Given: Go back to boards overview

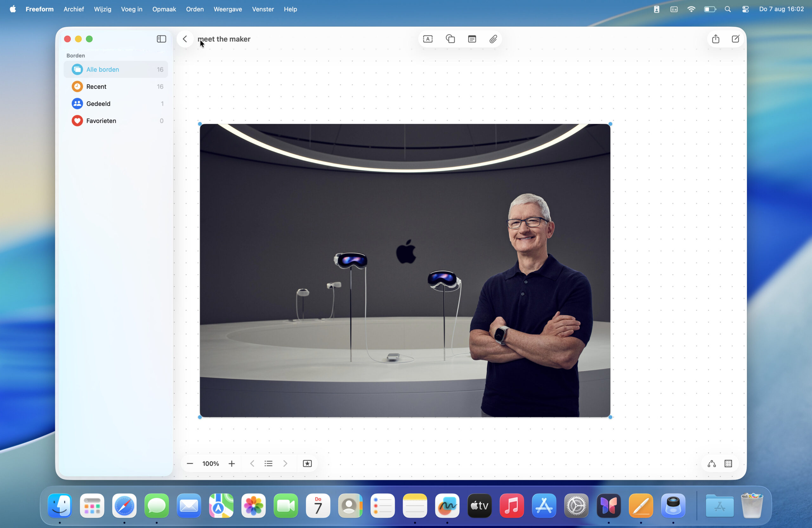Looking at the screenshot, I should coord(185,39).
